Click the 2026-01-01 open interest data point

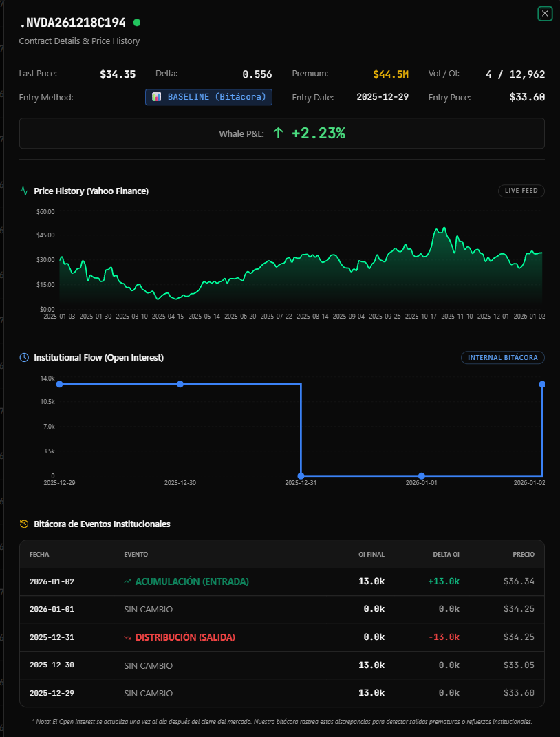(x=422, y=476)
